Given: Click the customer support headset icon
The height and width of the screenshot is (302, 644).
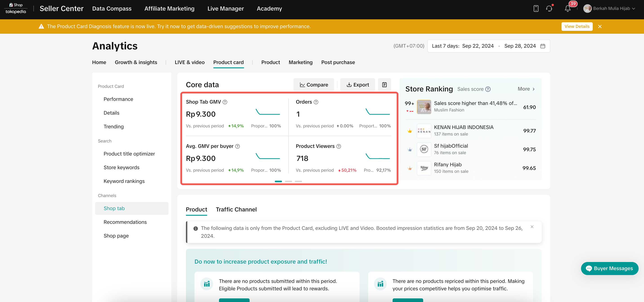Looking at the screenshot, I should (549, 9).
